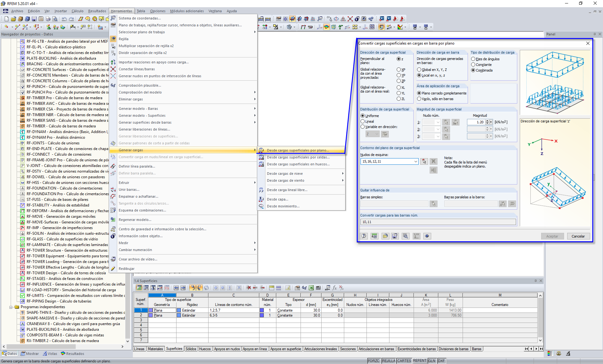Screen dimensions: 603x364
Task: Click the help icon in dialog
Action: click(x=364, y=236)
